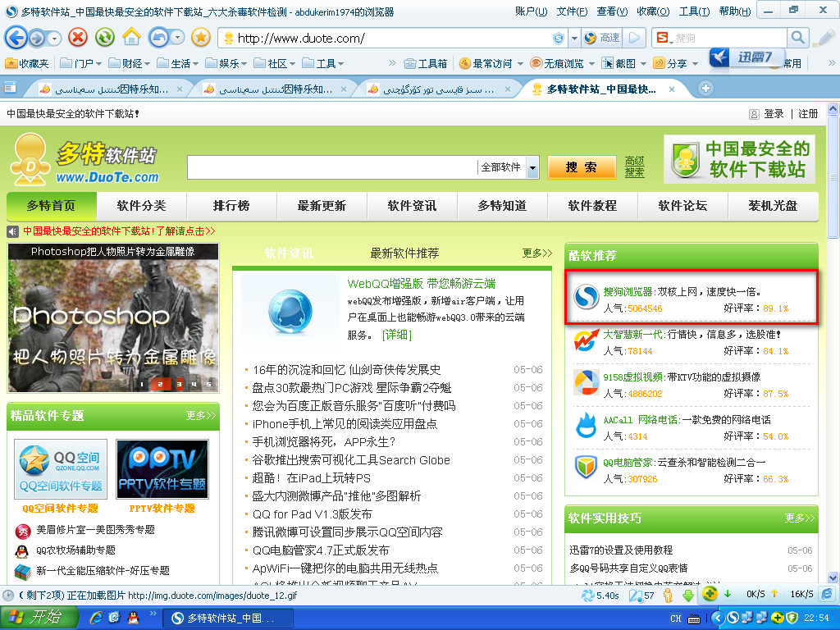Image resolution: width=840 pixels, height=630 pixels.
Task: Click the 搜狗浏览器 software icon in 酷软推荐
Action: [587, 297]
